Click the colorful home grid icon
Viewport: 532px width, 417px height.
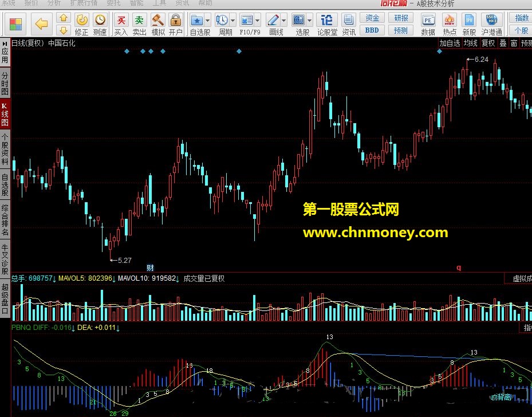click(x=15, y=24)
